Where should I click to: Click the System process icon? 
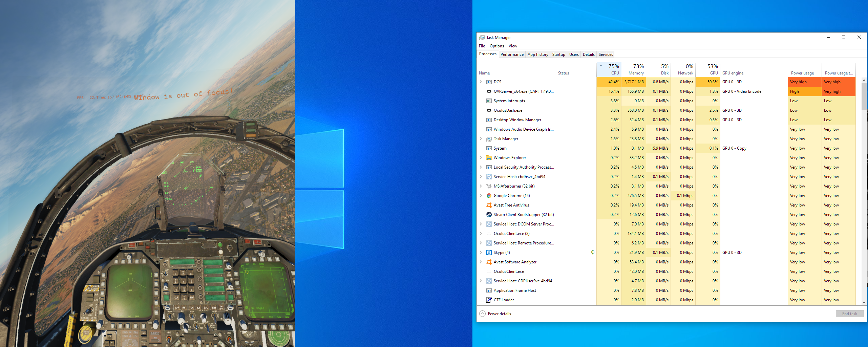click(489, 148)
